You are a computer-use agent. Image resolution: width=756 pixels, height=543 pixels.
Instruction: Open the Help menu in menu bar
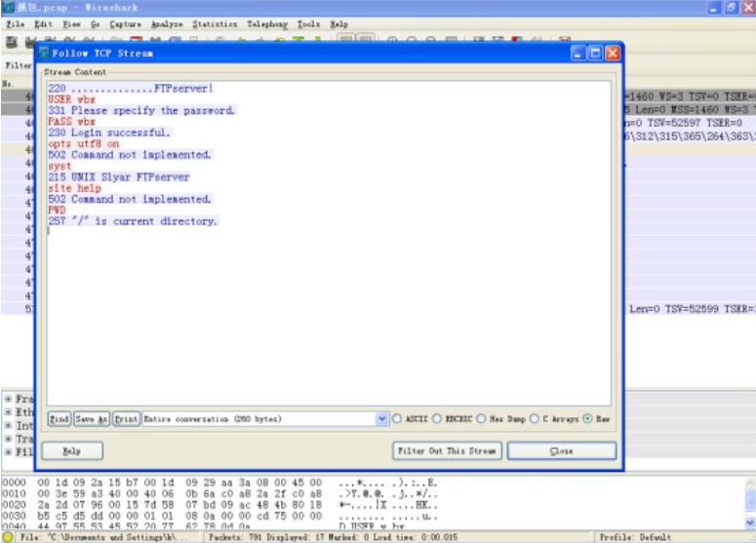pos(338,24)
